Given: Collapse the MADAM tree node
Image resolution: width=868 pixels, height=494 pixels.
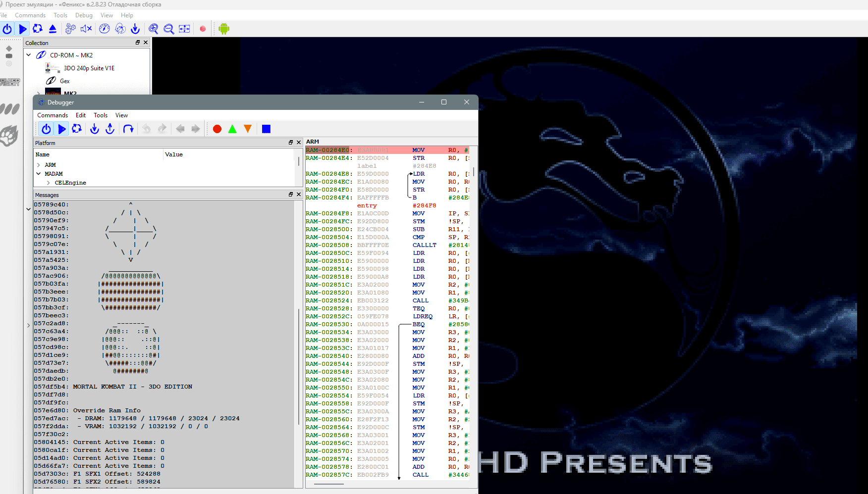Looking at the screenshot, I should pos(39,174).
